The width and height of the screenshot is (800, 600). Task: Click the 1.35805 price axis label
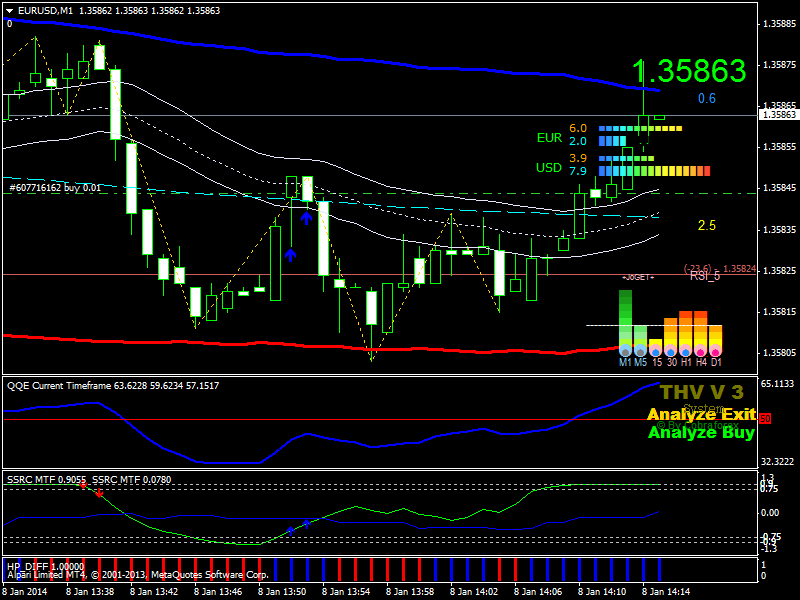[x=779, y=353]
